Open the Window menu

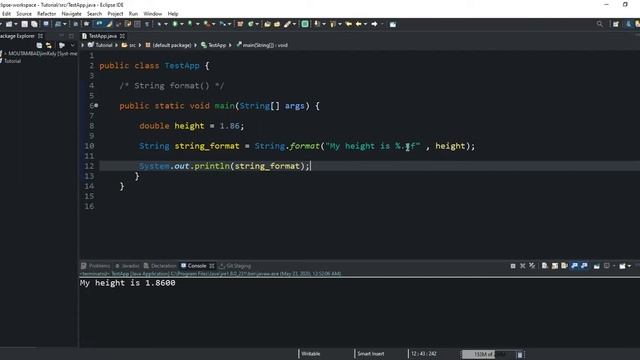(153, 14)
